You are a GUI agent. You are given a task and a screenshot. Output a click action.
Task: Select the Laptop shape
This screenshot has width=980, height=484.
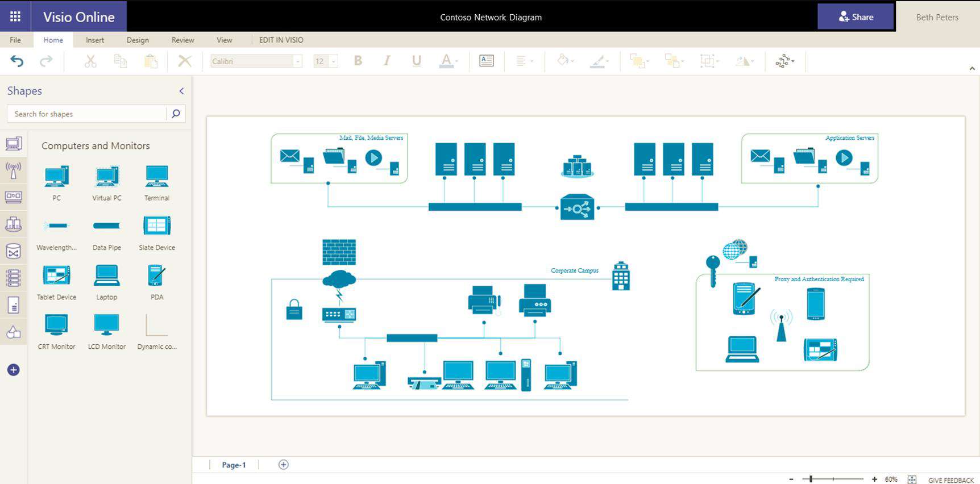point(107,282)
